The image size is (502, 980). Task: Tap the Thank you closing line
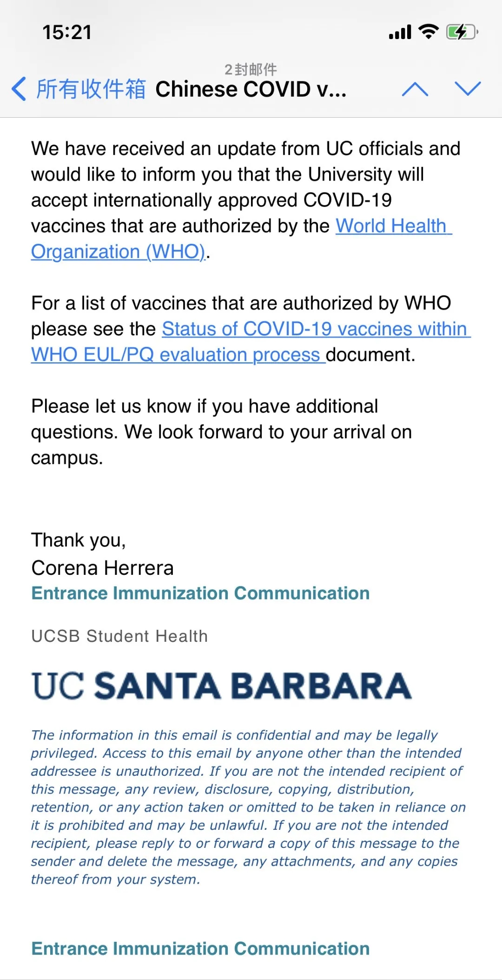(x=79, y=540)
